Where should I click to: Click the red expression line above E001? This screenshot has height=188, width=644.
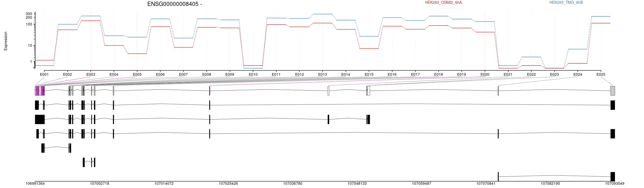tap(44, 60)
